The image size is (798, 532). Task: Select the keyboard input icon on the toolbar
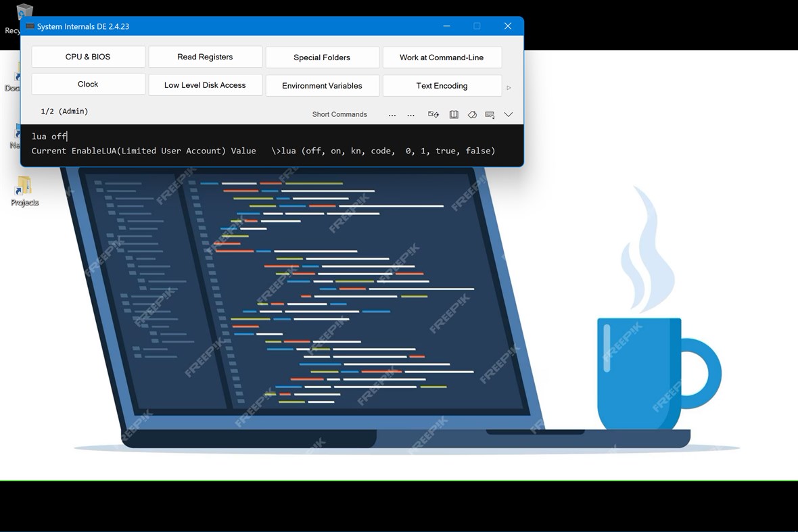pyautogui.click(x=490, y=114)
